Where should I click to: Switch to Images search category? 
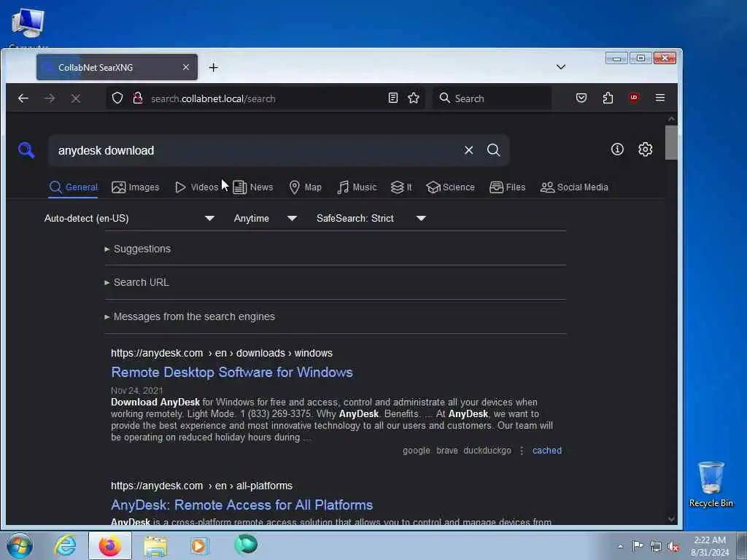135,187
